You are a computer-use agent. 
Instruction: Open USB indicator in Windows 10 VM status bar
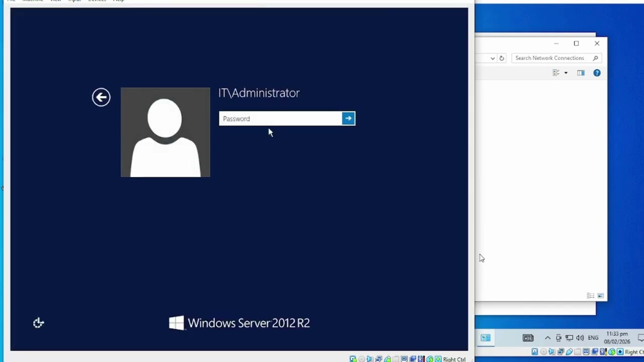click(x=570, y=352)
